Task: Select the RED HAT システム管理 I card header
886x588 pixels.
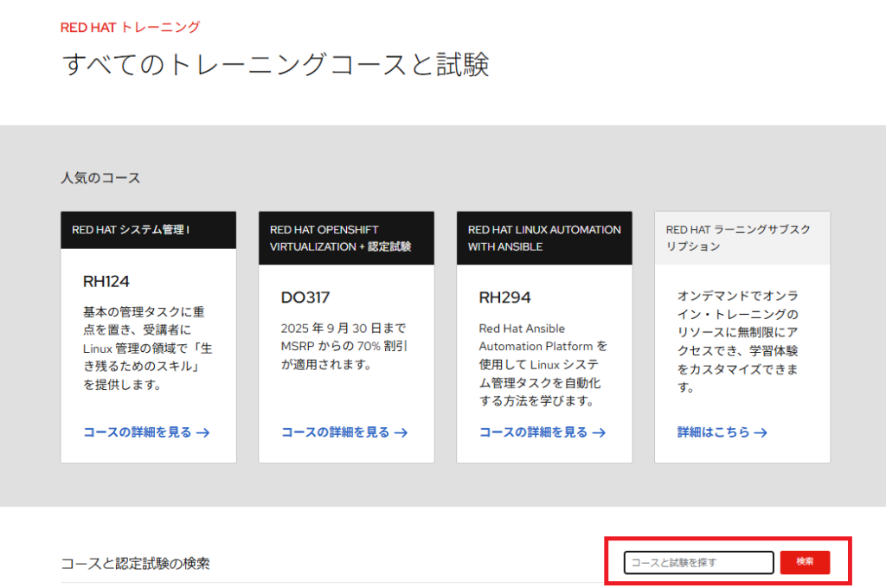Action: 148,230
